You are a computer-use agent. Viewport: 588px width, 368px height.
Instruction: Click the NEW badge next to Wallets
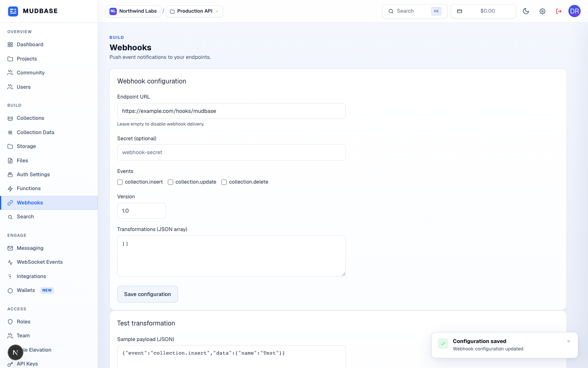click(47, 290)
